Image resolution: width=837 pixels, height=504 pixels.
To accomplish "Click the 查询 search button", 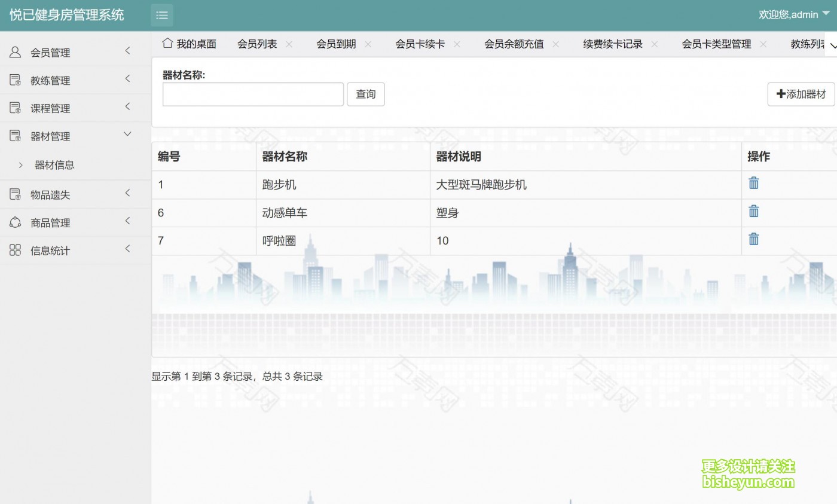I will coord(365,94).
